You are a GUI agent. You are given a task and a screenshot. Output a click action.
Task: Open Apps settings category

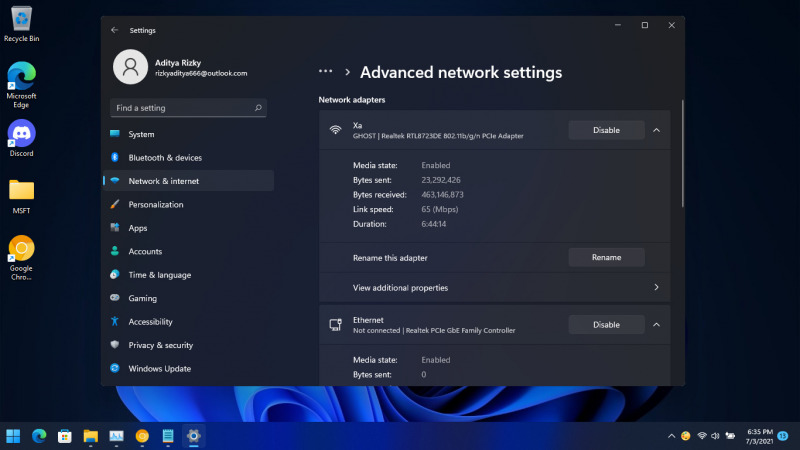point(189,228)
